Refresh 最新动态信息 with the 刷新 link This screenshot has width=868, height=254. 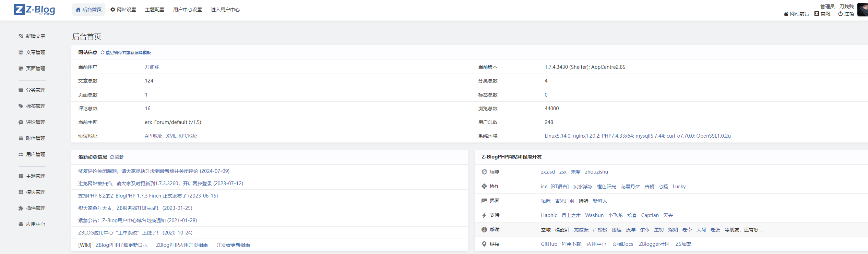(x=119, y=157)
